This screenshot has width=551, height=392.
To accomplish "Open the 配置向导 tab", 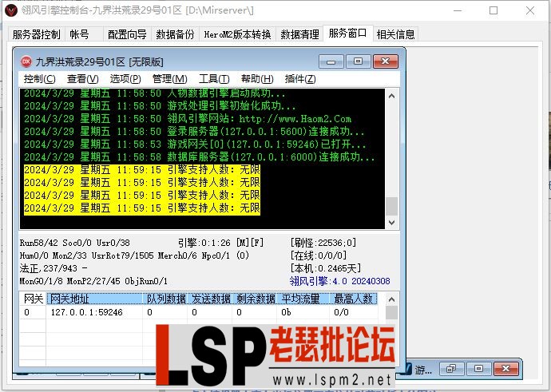I will coord(127,34).
